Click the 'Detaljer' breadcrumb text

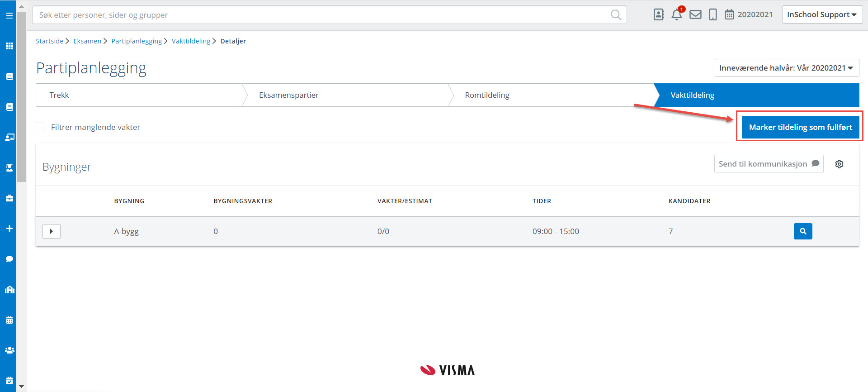coord(233,41)
